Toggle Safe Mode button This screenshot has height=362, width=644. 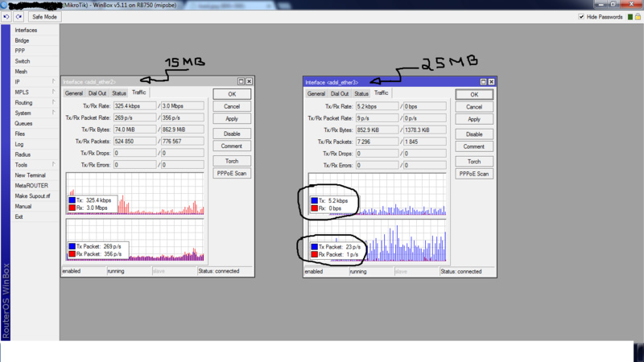click(x=44, y=17)
